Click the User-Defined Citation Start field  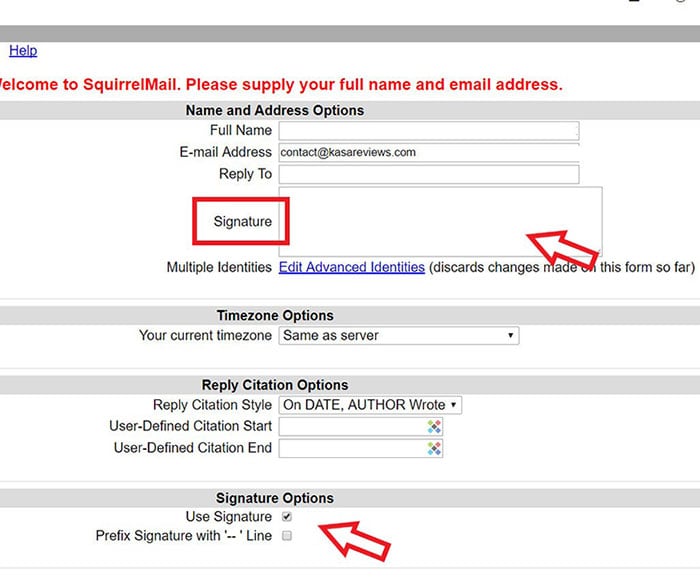361,426
